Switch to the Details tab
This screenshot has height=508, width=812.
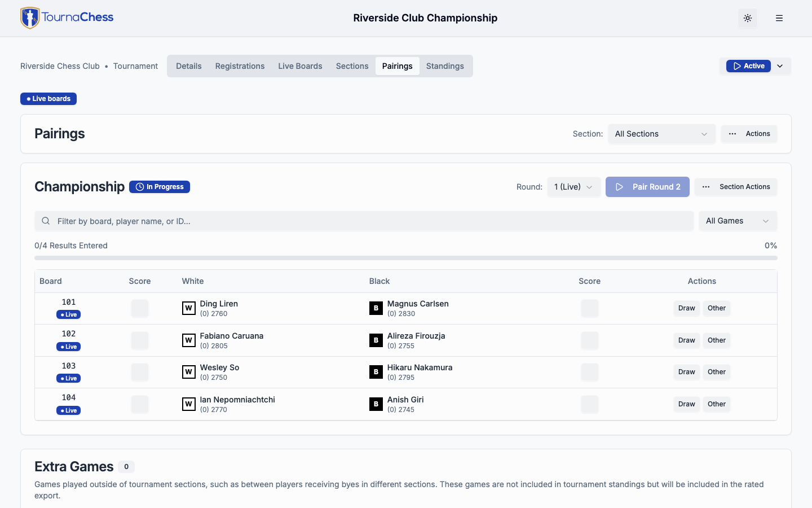[189, 66]
